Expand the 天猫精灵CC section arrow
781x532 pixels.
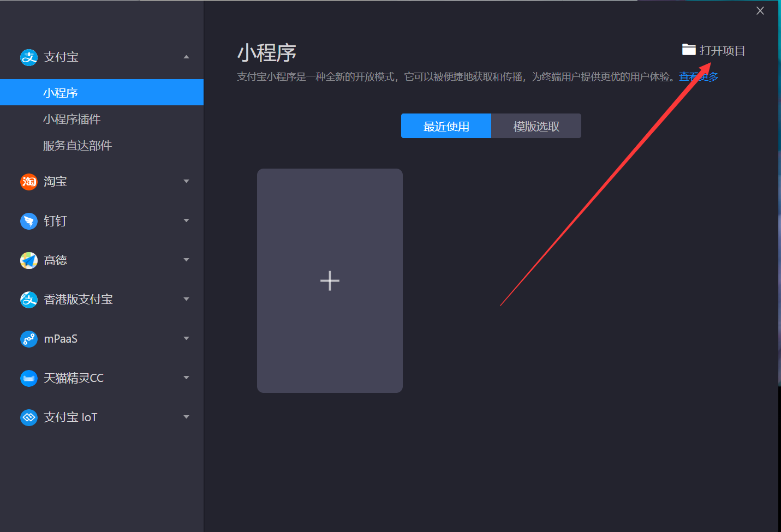tap(187, 378)
